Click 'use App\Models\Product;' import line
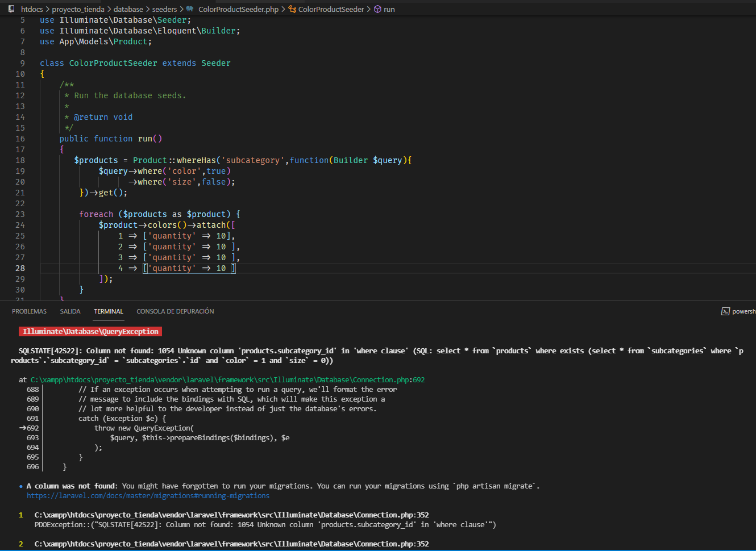This screenshot has width=756, height=551. coord(96,41)
